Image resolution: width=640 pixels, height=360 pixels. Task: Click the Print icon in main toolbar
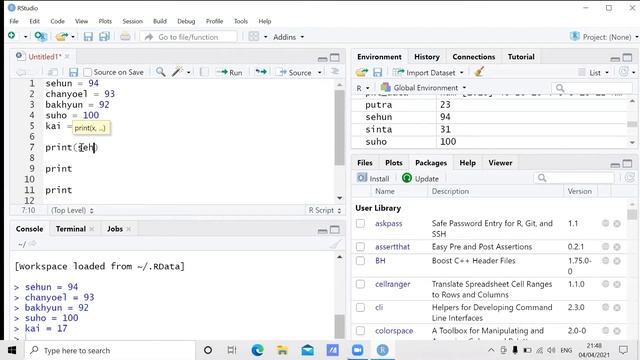pyautogui.click(x=125, y=37)
